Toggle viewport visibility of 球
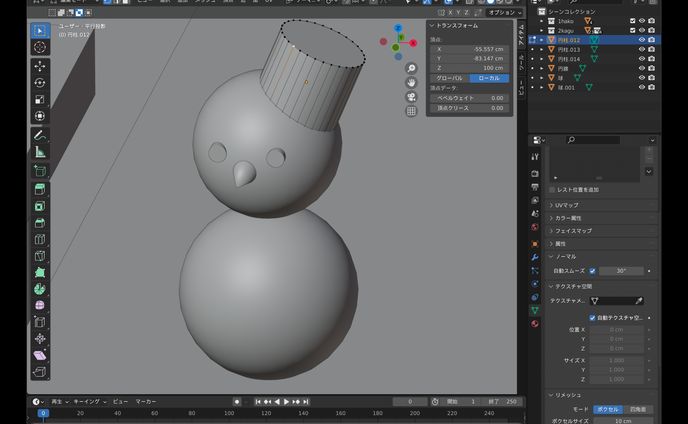 click(642, 78)
